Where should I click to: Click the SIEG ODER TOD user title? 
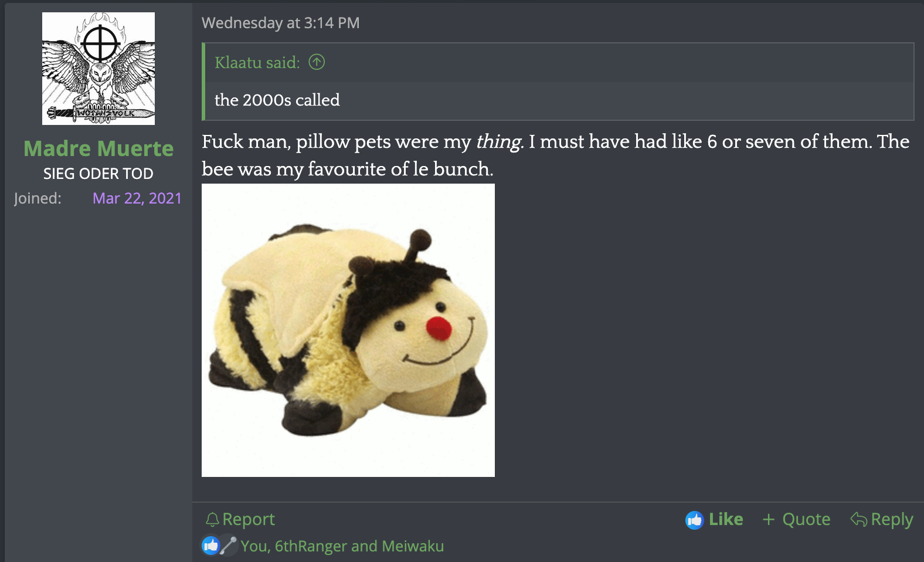[x=98, y=174]
